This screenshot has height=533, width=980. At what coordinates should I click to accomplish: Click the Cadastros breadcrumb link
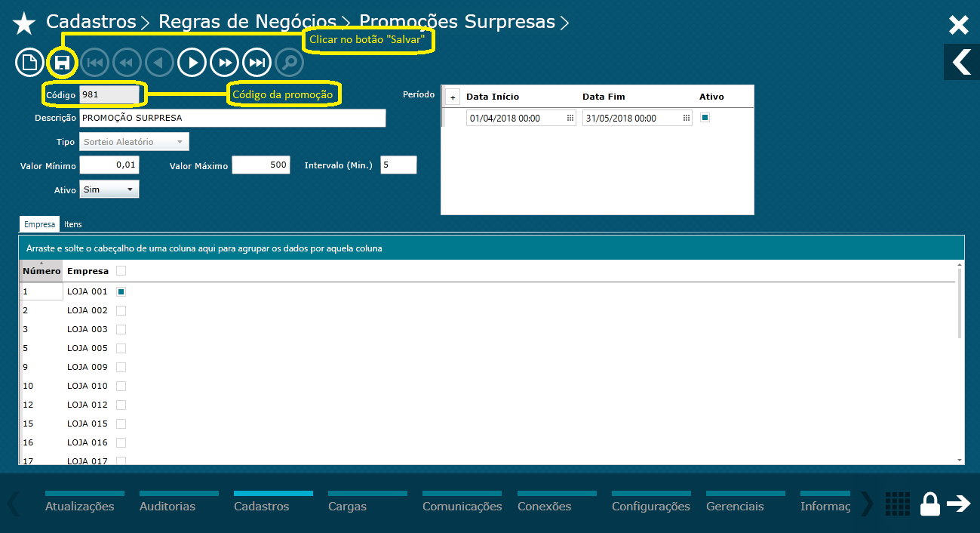[91, 22]
